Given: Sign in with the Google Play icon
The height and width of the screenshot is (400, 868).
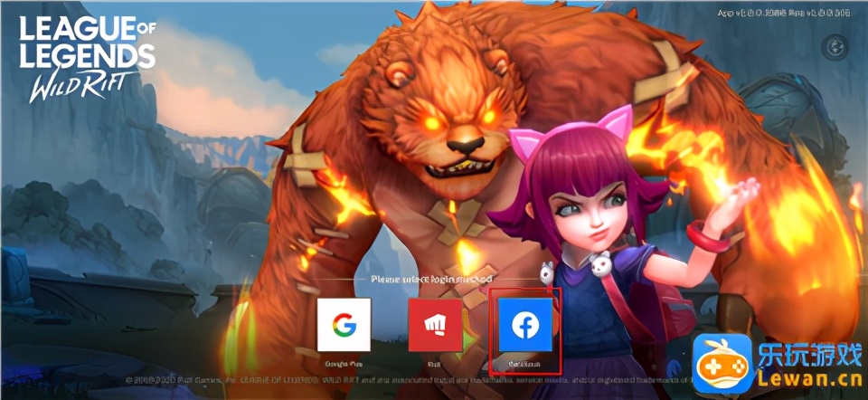Looking at the screenshot, I should (344, 325).
